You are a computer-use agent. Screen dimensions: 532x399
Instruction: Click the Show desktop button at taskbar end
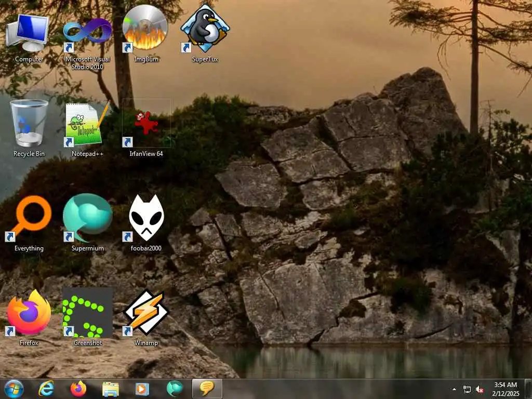[x=528, y=389]
